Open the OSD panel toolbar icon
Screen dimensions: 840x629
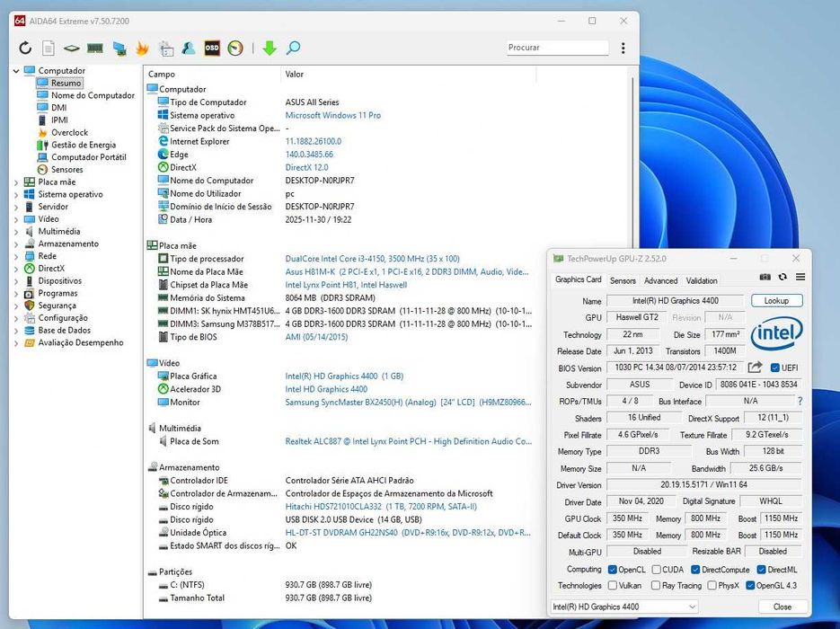[x=212, y=49]
